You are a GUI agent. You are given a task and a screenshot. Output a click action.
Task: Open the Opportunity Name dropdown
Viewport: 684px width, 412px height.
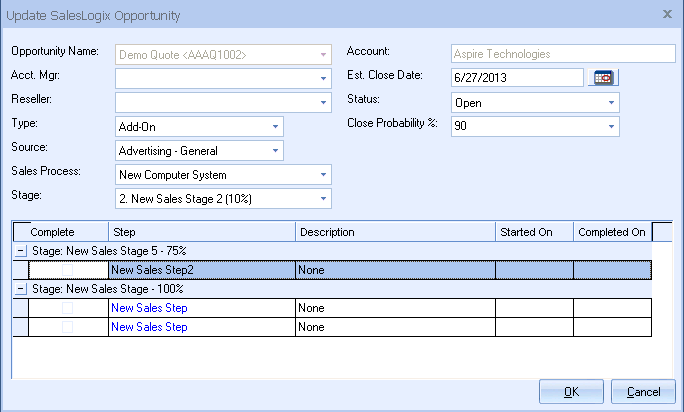click(x=323, y=55)
